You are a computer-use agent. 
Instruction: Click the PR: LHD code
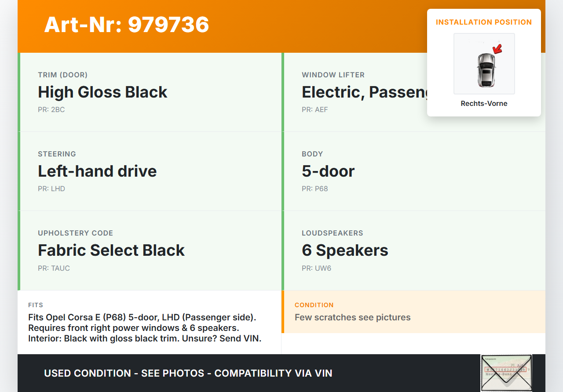point(51,189)
